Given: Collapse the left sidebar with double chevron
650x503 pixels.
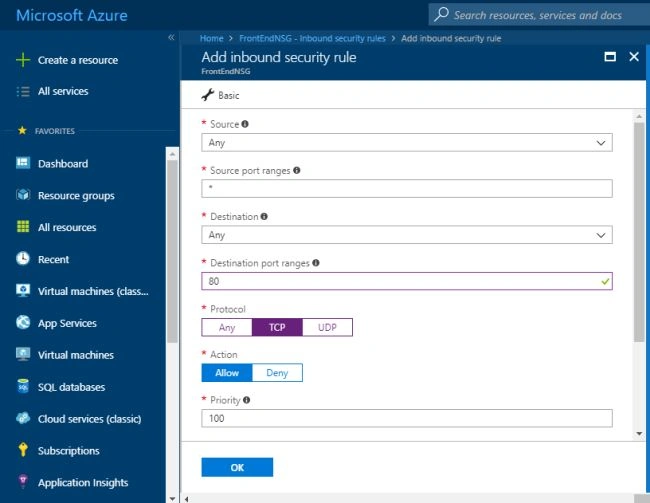Looking at the screenshot, I should (171, 38).
